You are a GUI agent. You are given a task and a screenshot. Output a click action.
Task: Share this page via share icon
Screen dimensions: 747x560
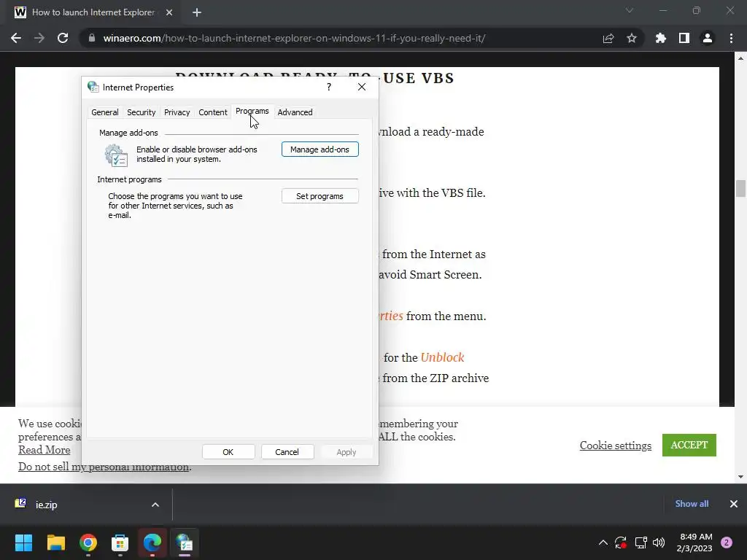point(608,38)
